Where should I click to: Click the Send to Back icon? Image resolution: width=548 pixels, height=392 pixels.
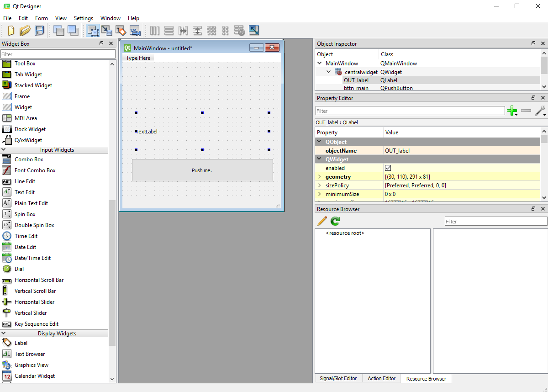coord(58,31)
